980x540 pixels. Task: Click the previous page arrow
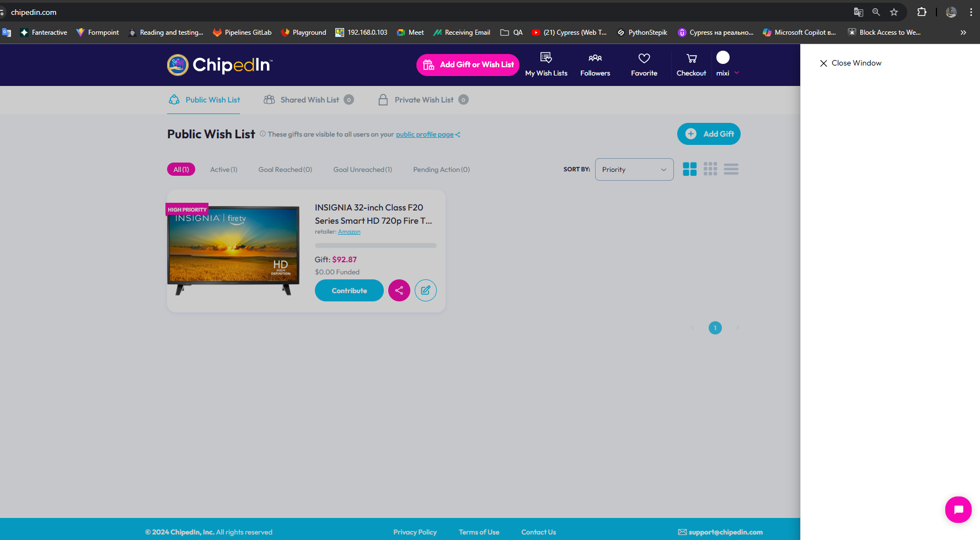click(693, 328)
